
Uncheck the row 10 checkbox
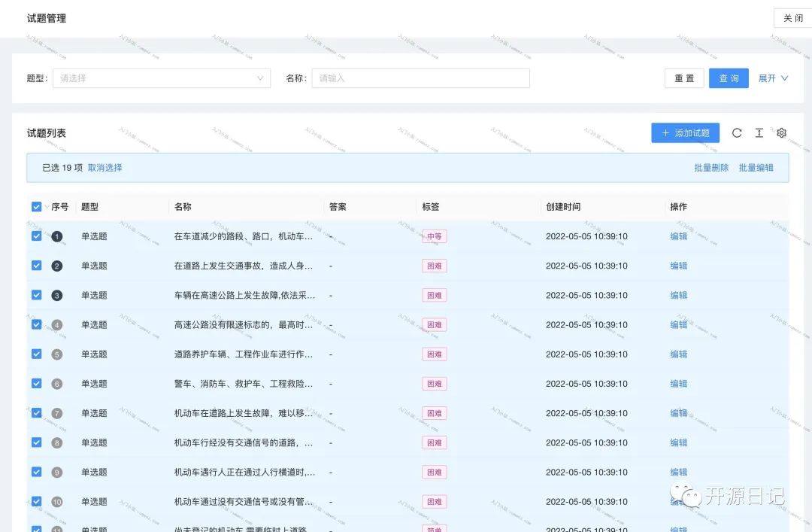coord(36,501)
